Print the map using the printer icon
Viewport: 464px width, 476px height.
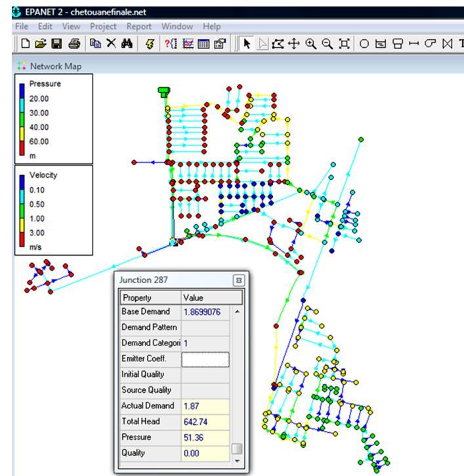coord(74,44)
